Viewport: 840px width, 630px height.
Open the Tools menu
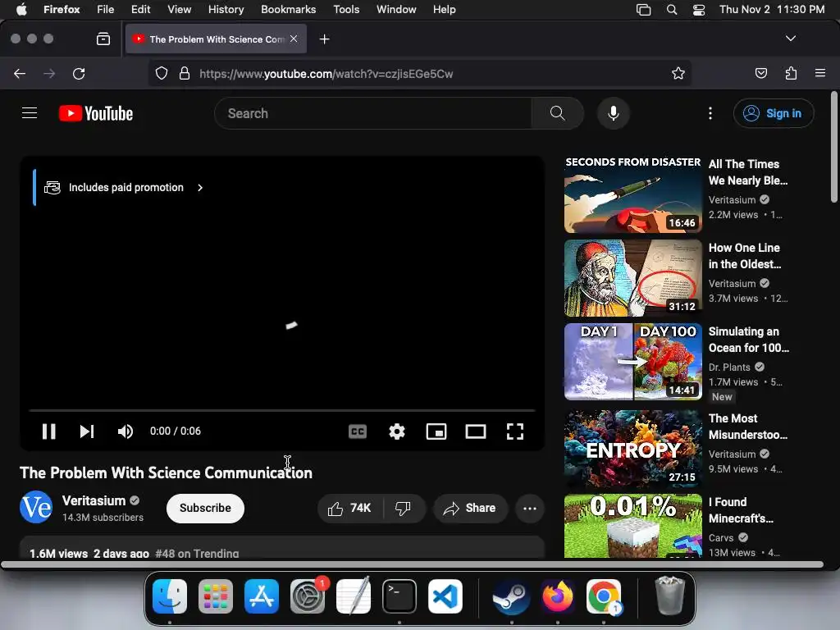coord(346,9)
